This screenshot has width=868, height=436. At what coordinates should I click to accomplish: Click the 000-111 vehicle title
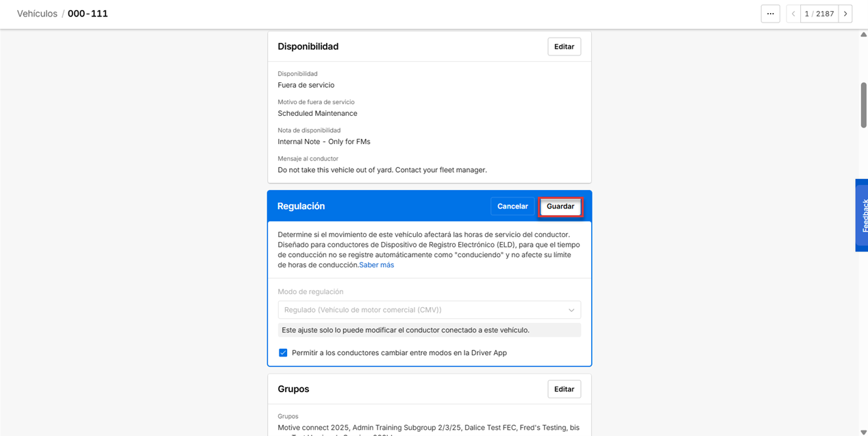tap(88, 14)
